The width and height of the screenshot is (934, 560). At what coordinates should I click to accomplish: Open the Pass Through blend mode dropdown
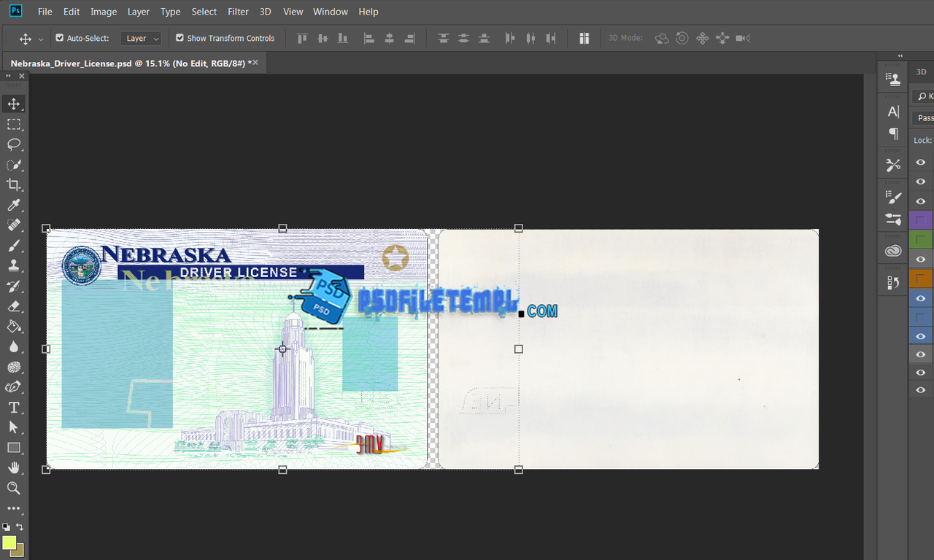923,118
